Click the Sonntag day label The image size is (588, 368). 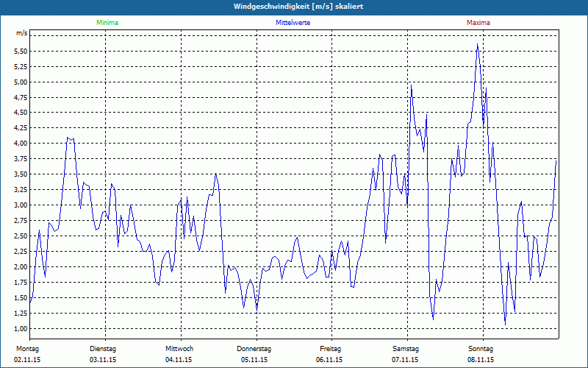point(481,349)
